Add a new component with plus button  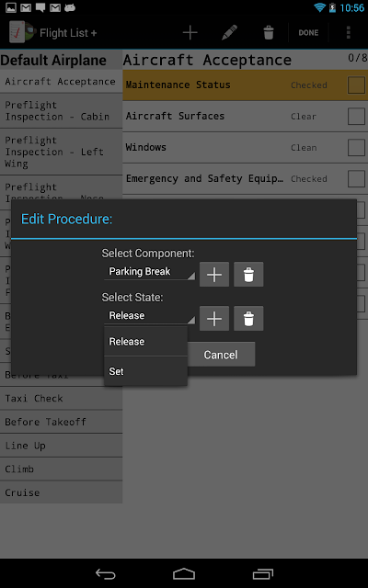tap(214, 275)
